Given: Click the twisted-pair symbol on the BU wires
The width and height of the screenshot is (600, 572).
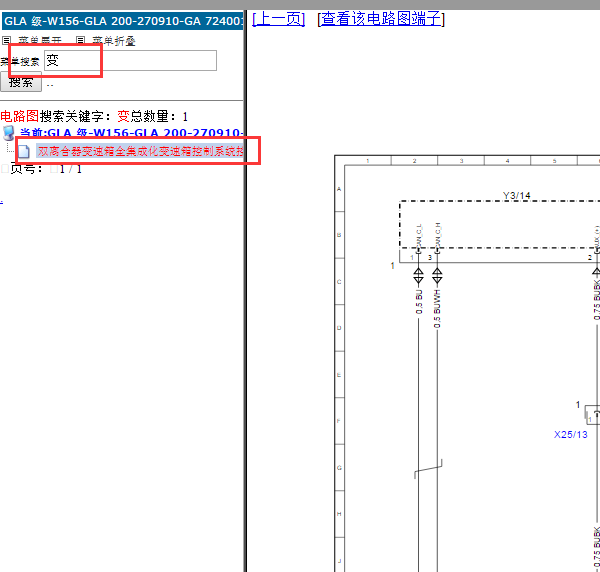Looking at the screenshot, I should 428,469.
